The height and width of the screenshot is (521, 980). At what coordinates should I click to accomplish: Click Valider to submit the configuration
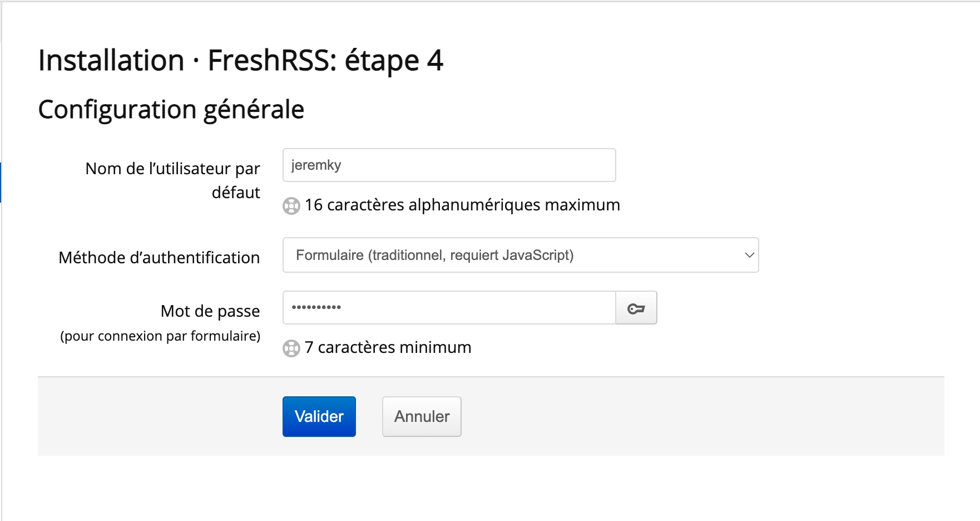coord(319,416)
